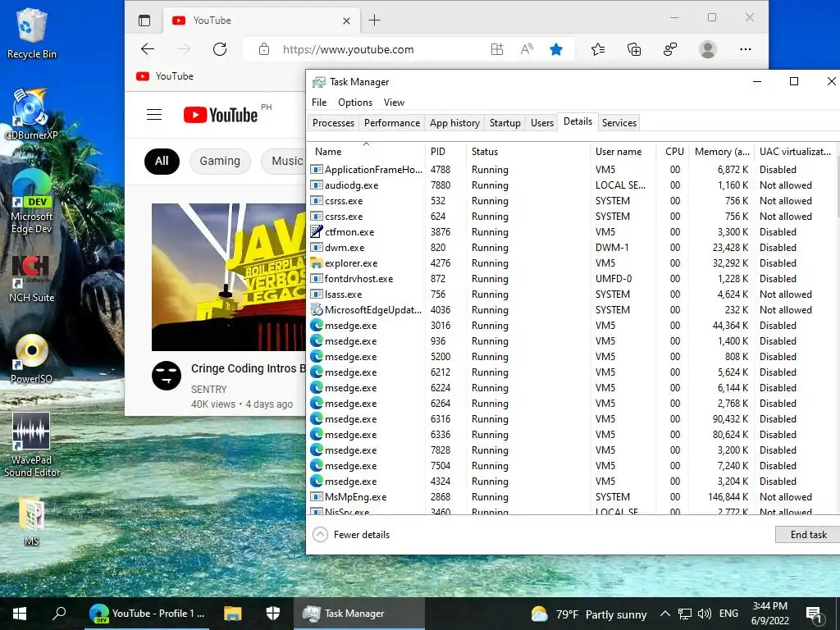840x630 pixels.
Task: Open Microsoft Edge Dev desktop shortcut
Action: 32,202
